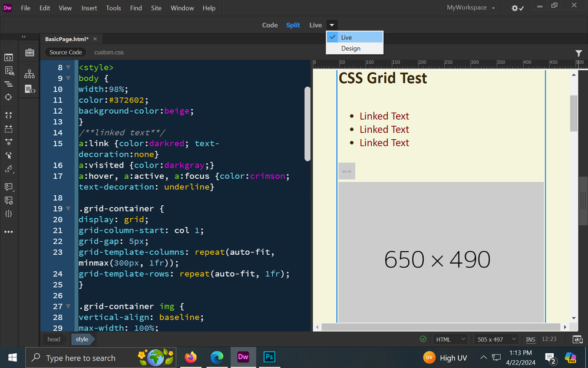Click the Dw application logo
Image resolution: width=588 pixels, height=368 pixels.
pos(8,8)
